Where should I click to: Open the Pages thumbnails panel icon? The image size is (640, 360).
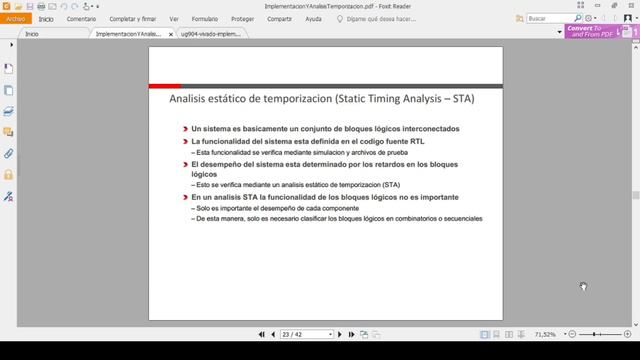click(x=8, y=90)
